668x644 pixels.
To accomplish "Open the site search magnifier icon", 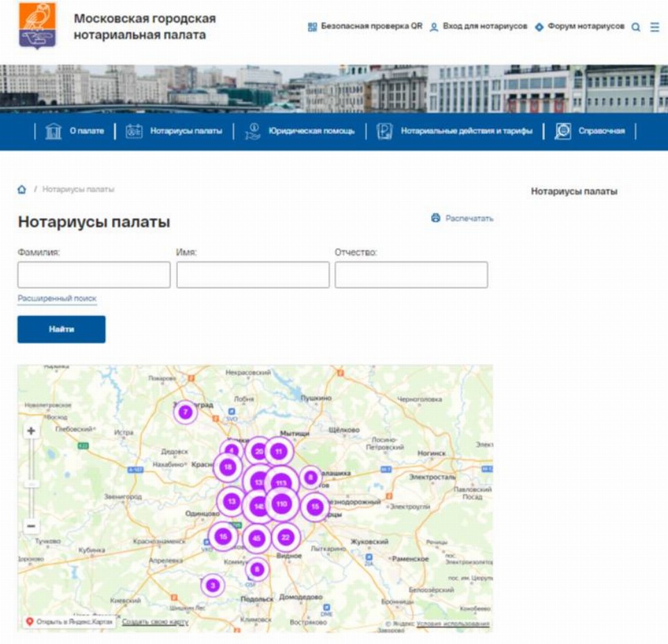I will [x=636, y=27].
